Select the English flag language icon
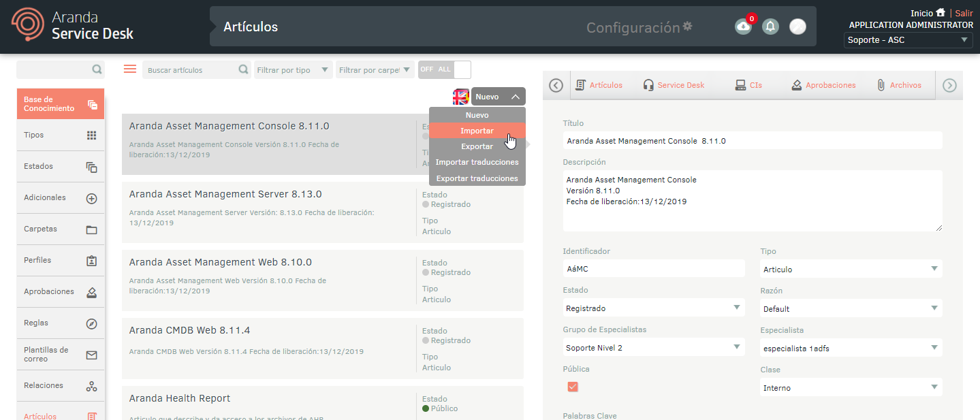This screenshot has width=980, height=420. pyautogui.click(x=461, y=97)
